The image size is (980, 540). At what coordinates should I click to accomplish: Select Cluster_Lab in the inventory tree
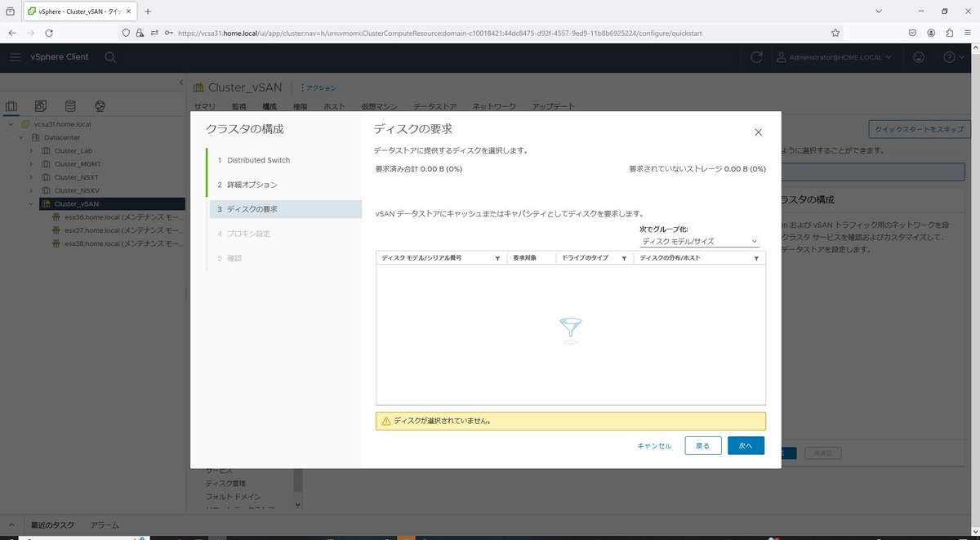[x=73, y=151]
